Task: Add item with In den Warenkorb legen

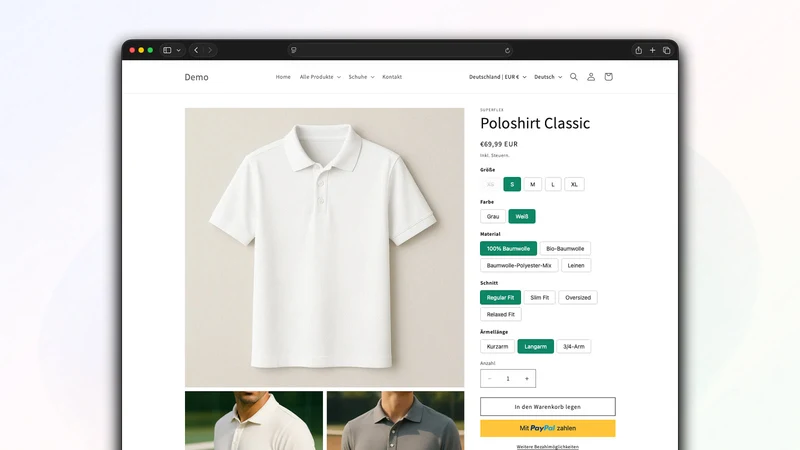Action: click(547, 407)
